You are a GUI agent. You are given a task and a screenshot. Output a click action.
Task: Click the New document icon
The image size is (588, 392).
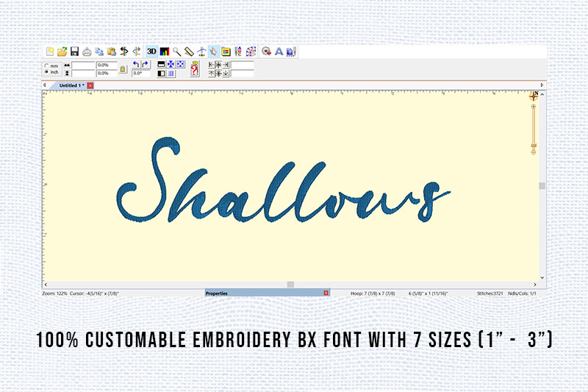tap(50, 51)
